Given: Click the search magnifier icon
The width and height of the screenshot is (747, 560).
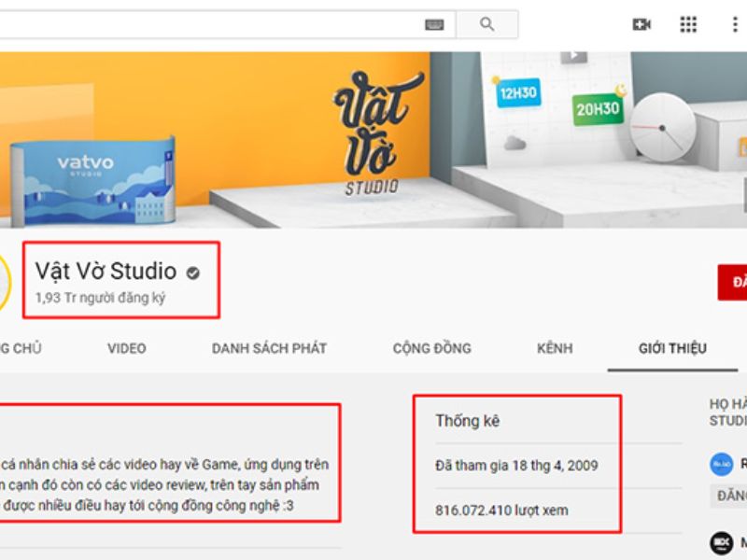Looking at the screenshot, I should click(486, 24).
